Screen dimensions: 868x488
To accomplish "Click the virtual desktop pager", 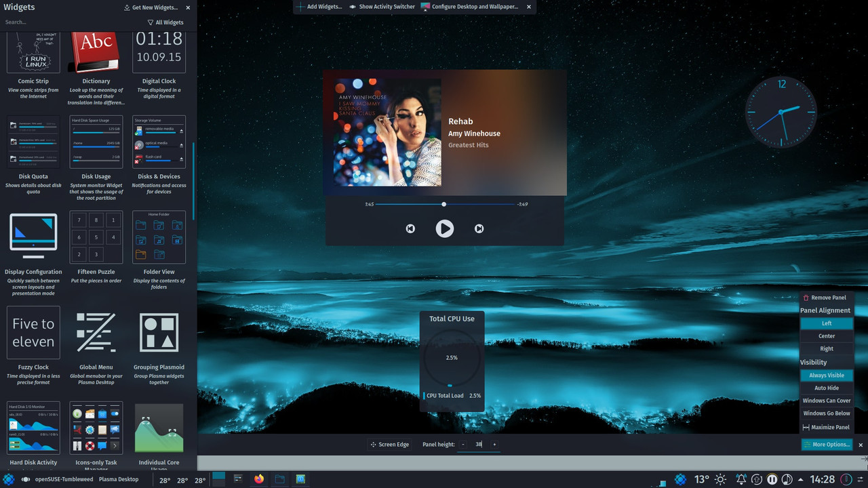I will 218,479.
